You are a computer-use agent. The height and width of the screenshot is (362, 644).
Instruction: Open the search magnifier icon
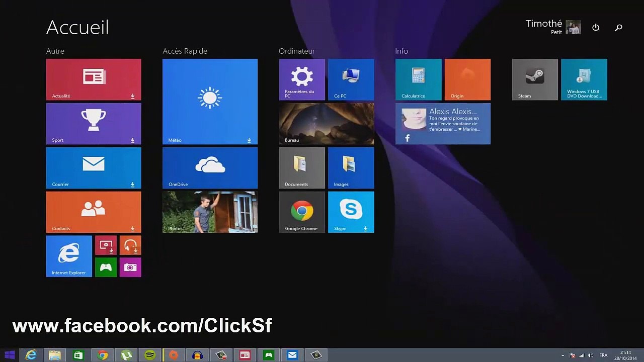pyautogui.click(x=619, y=28)
